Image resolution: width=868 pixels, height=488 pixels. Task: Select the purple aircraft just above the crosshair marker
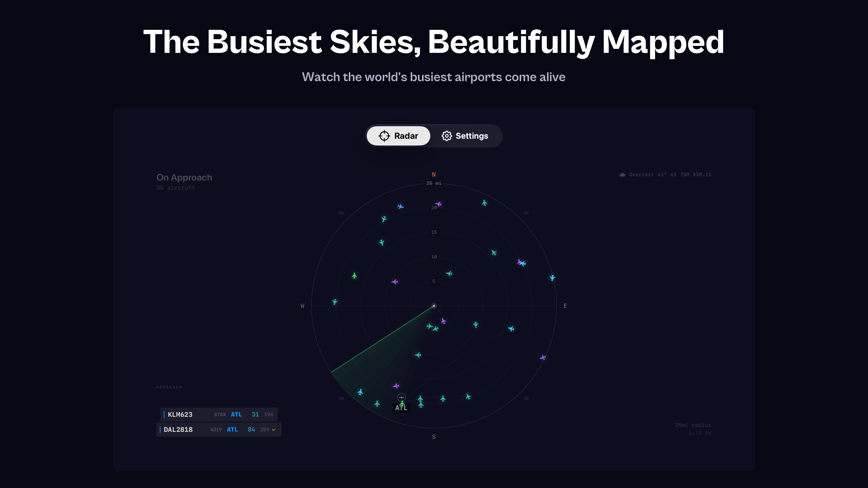click(x=396, y=386)
